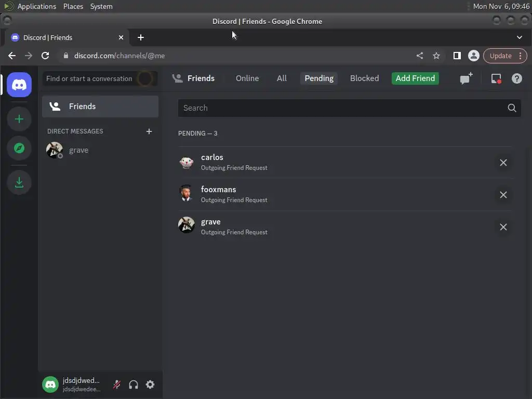Select the Pending tab

(x=319, y=78)
